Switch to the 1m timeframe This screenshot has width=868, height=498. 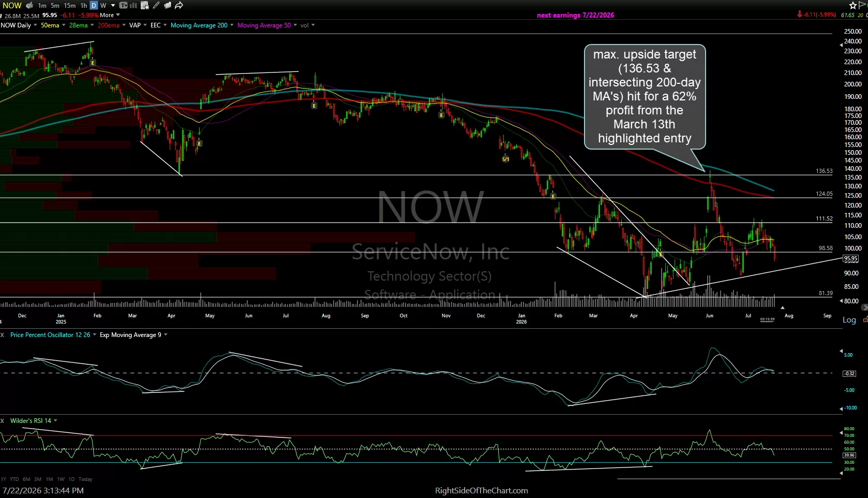pyautogui.click(x=42, y=6)
